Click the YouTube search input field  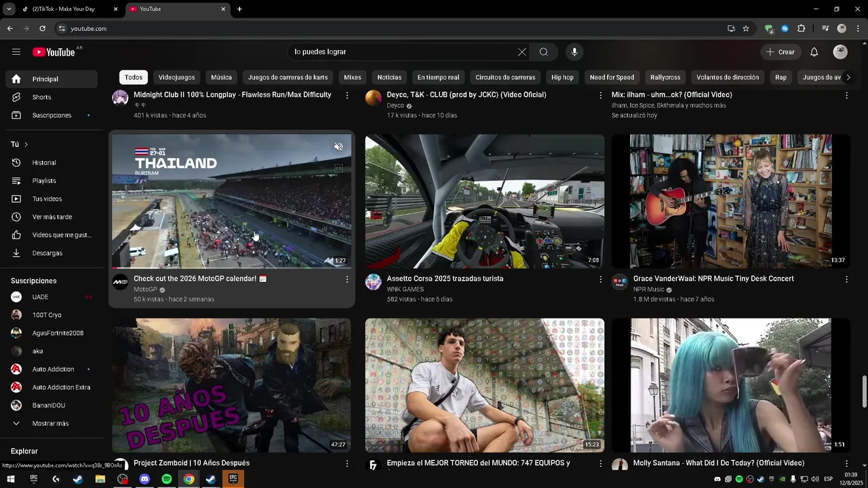[x=403, y=52]
